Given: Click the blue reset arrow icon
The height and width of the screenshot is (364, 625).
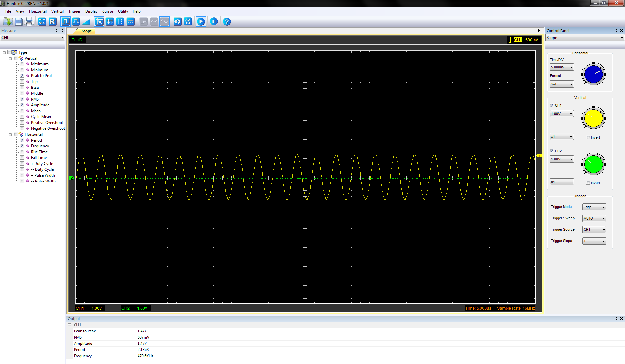Looking at the screenshot, I should 177,21.
